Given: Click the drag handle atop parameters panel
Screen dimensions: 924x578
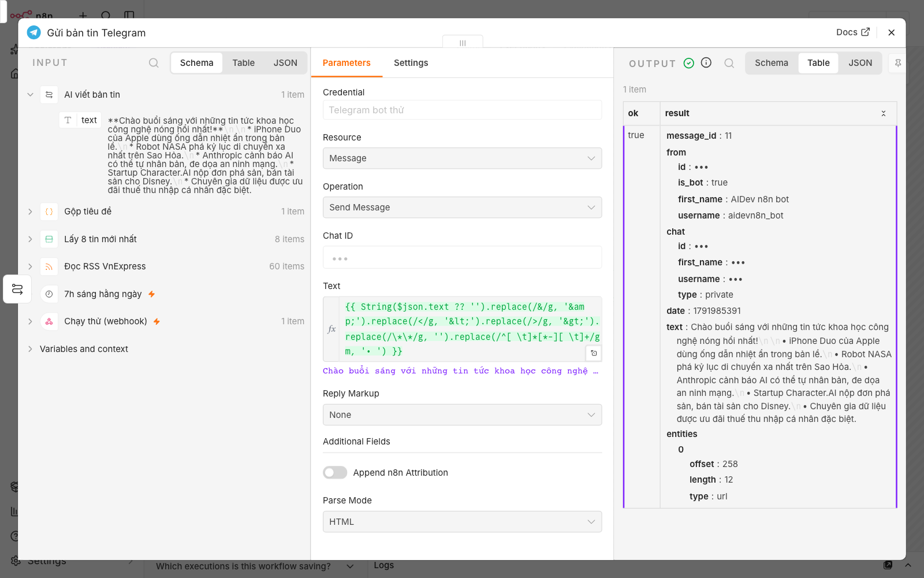Looking at the screenshot, I should coord(463,42).
